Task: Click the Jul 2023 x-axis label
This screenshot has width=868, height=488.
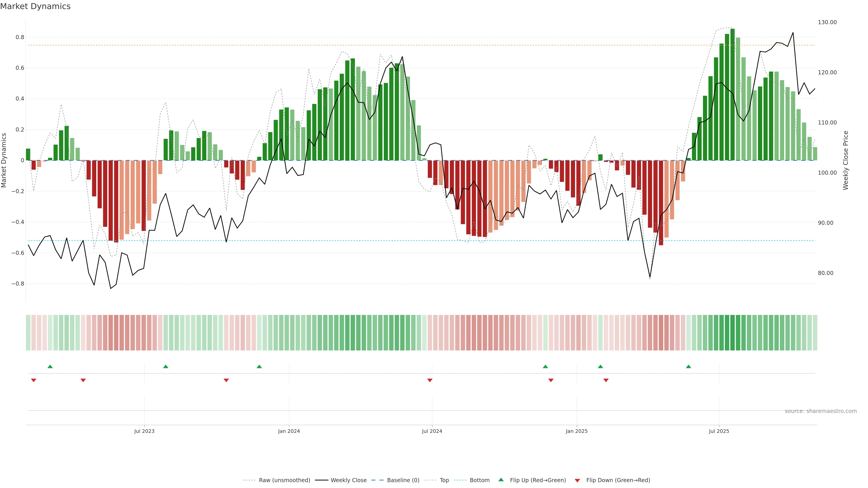Action: tap(144, 431)
